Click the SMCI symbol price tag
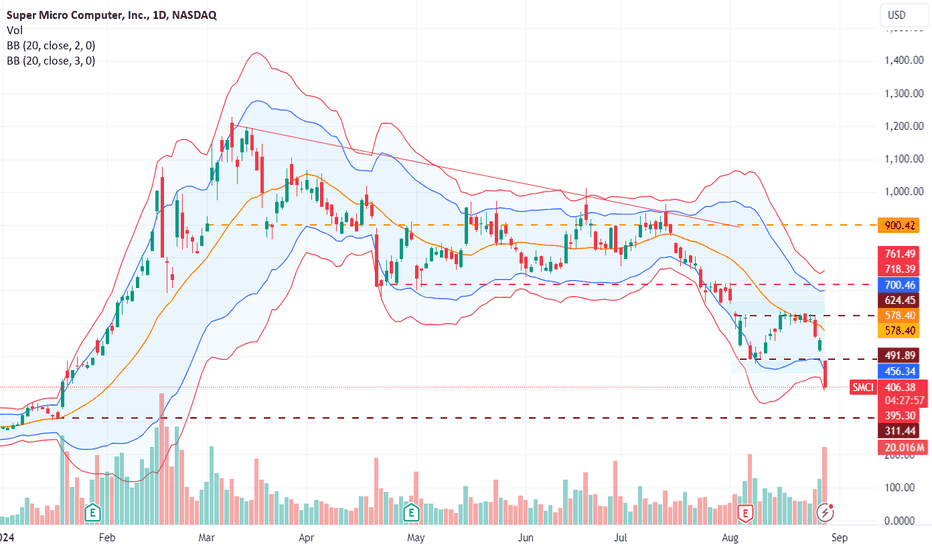 (863, 388)
